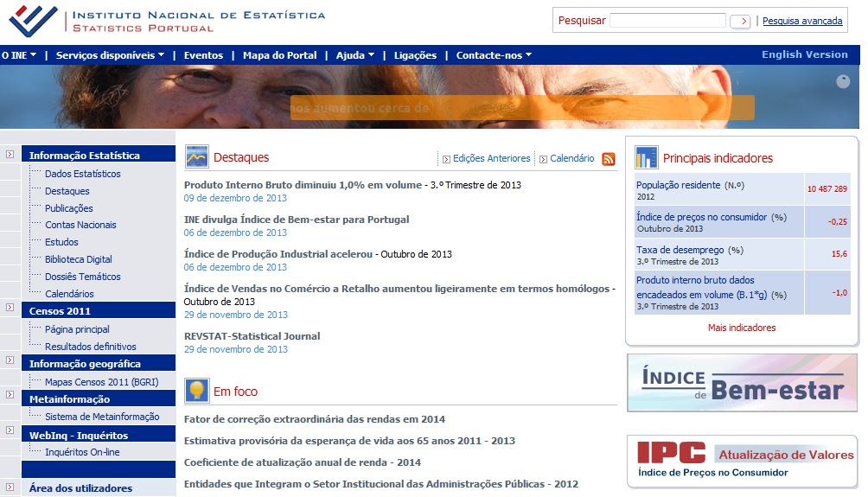Open Biblioteca Digital in sidebar
Image resolution: width=868 pixels, height=497 pixels.
(78, 259)
